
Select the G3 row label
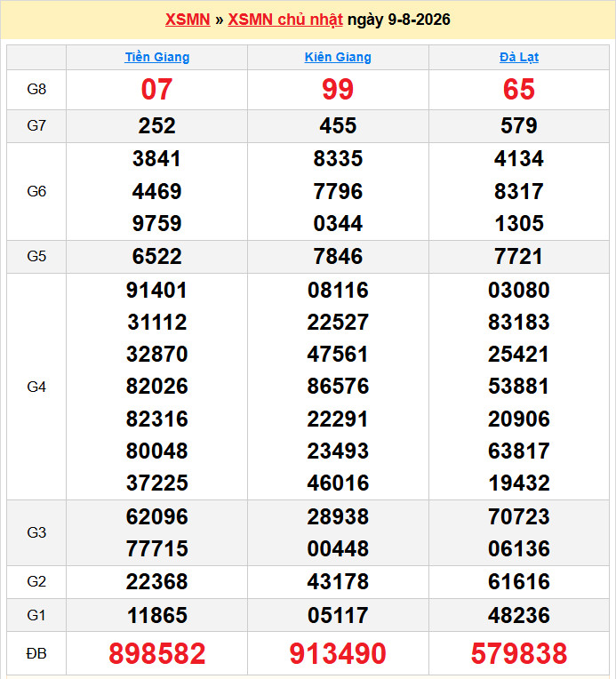tap(36, 532)
